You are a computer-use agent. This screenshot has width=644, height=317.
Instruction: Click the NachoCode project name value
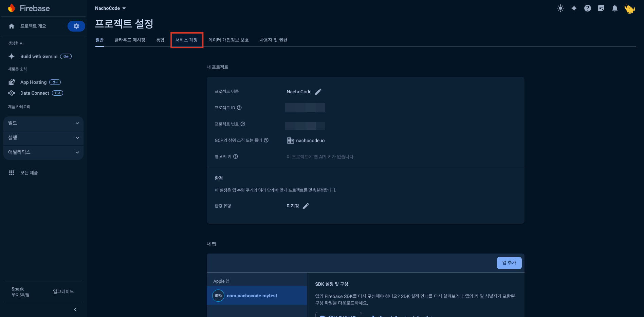coord(299,92)
